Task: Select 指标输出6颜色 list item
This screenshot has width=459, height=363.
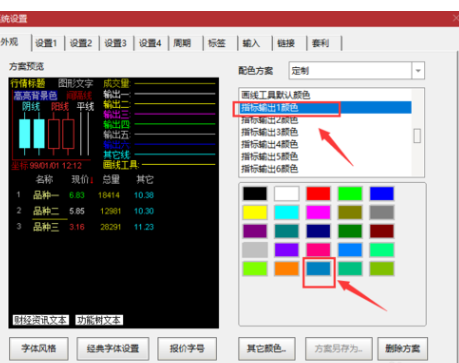Action: click(325, 169)
